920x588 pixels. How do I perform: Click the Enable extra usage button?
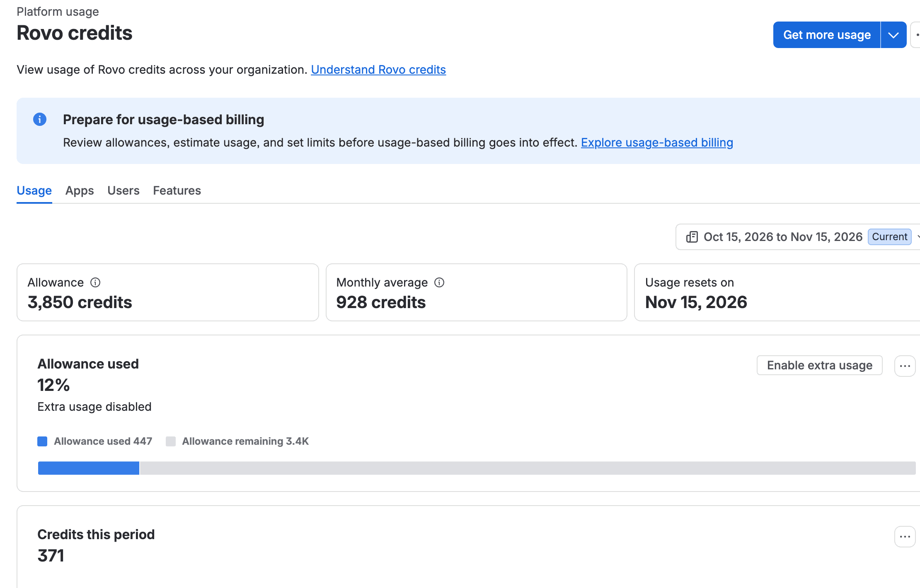tap(819, 365)
